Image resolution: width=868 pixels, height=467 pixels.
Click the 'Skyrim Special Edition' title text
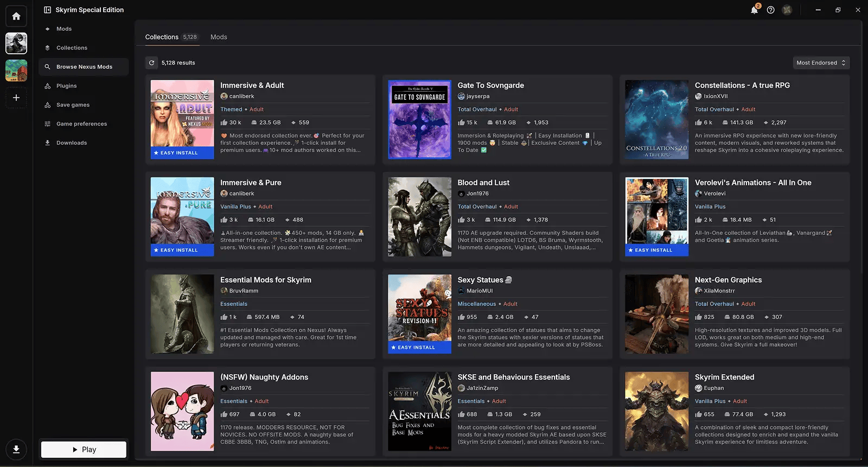(90, 10)
